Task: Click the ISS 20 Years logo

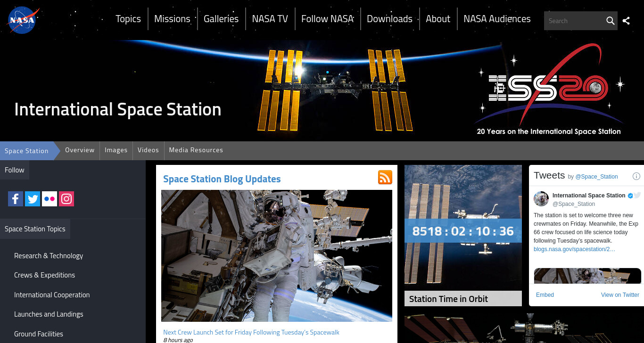Action: point(550,90)
